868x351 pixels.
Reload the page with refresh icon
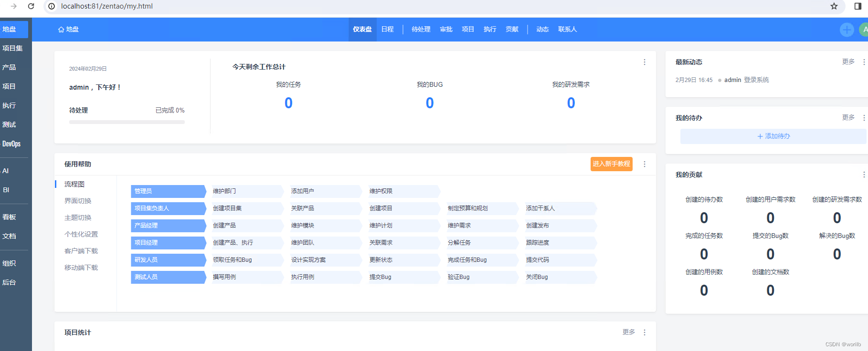31,6
